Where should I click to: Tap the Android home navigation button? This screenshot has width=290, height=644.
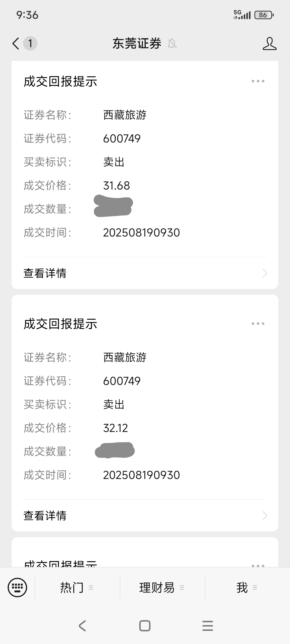coord(145,626)
